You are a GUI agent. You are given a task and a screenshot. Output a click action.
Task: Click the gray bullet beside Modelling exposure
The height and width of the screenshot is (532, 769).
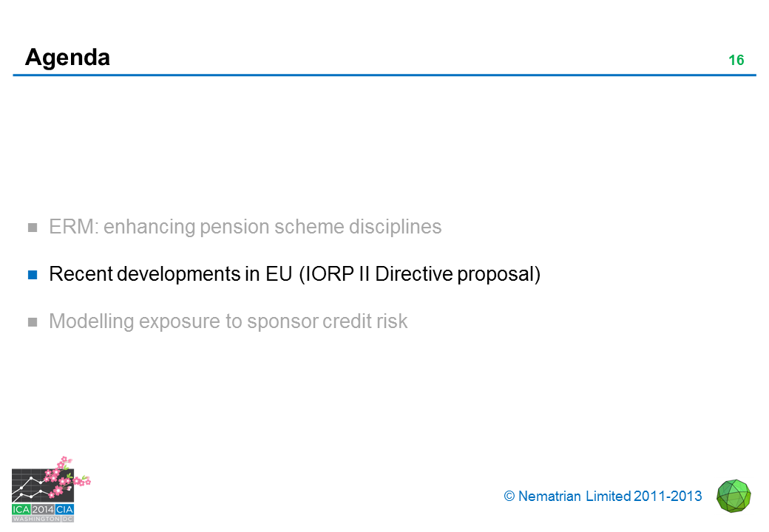click(x=33, y=322)
